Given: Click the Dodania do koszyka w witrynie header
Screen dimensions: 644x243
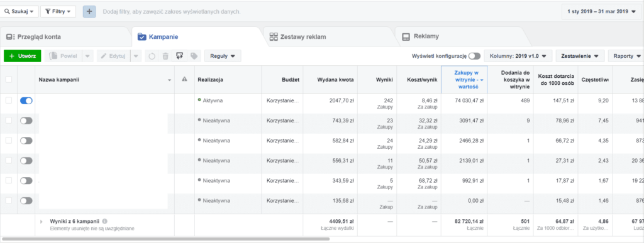Looking at the screenshot, I should pyautogui.click(x=511, y=80).
